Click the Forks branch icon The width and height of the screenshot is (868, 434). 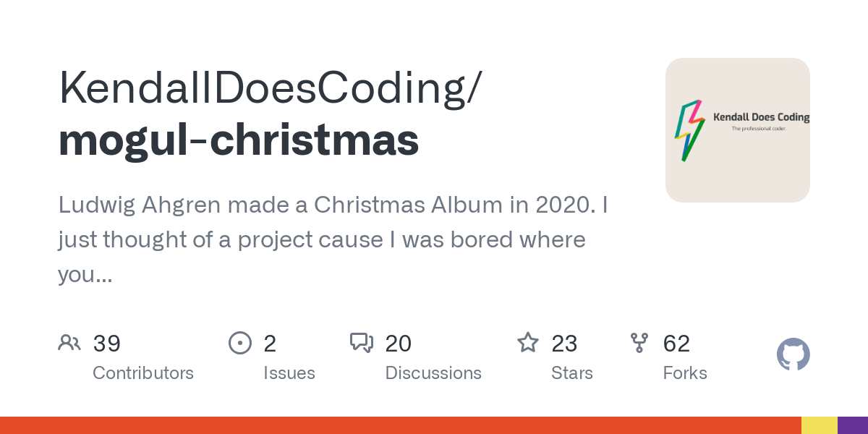(639, 342)
